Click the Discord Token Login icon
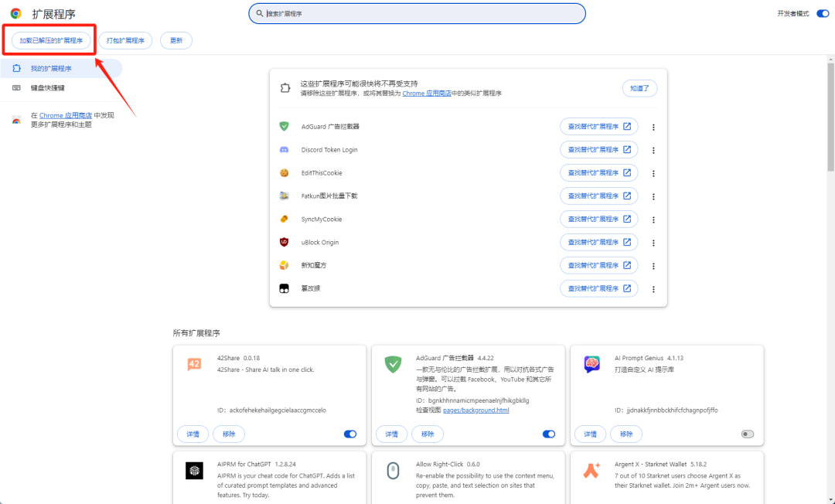The height and width of the screenshot is (504, 835). click(x=285, y=149)
